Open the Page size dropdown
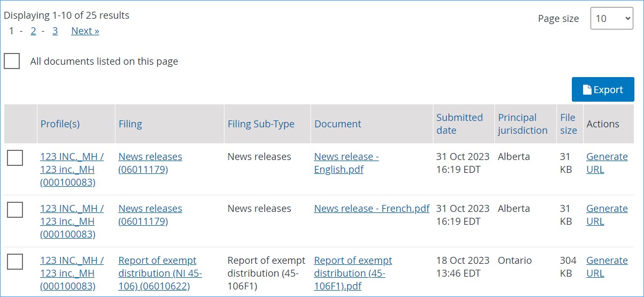 [612, 18]
